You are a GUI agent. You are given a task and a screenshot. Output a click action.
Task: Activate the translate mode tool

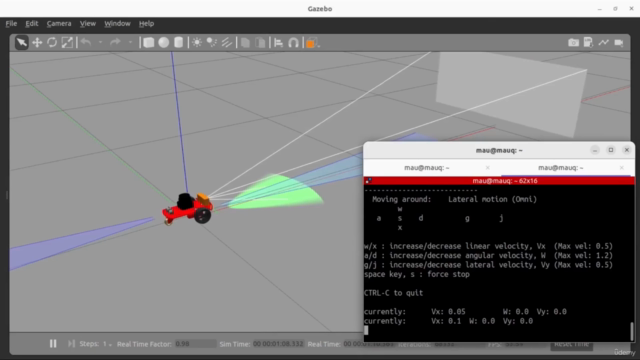click(37, 42)
